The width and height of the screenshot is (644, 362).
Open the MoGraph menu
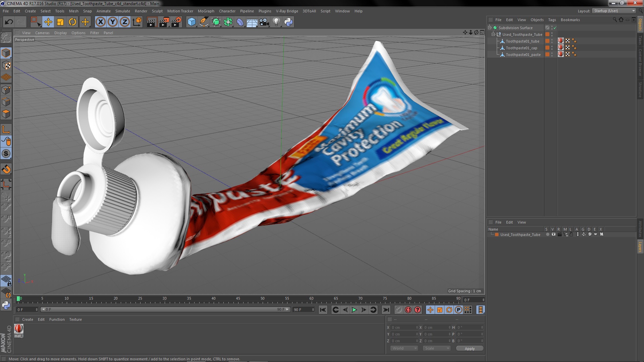click(x=206, y=11)
